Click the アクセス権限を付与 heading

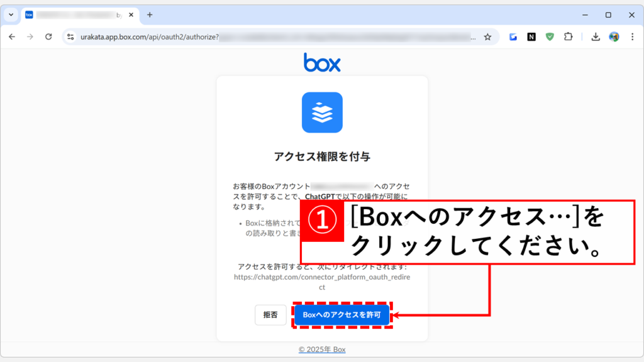[x=322, y=156]
